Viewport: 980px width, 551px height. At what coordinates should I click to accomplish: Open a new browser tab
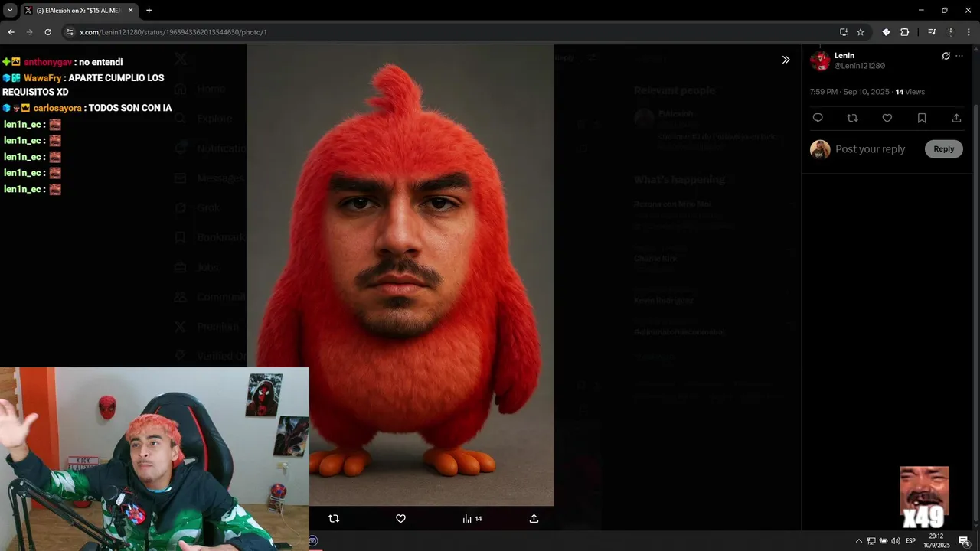tap(149, 10)
